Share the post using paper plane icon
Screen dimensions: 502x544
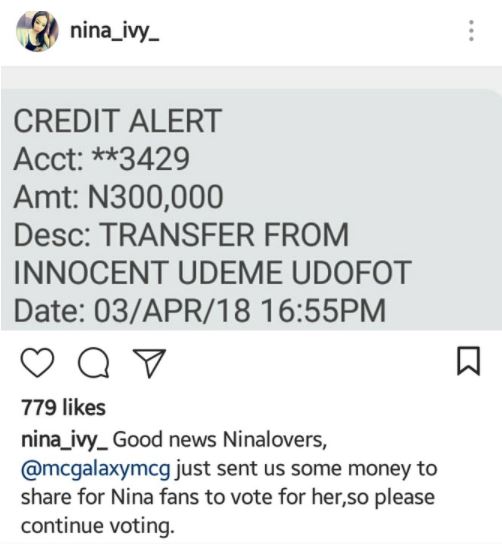[150, 363]
